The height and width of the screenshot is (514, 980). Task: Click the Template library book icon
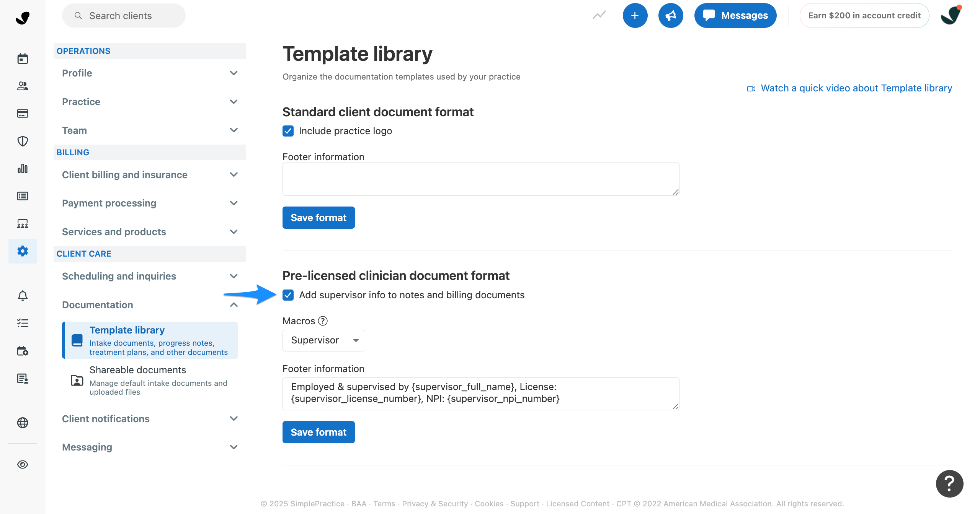coord(77,340)
